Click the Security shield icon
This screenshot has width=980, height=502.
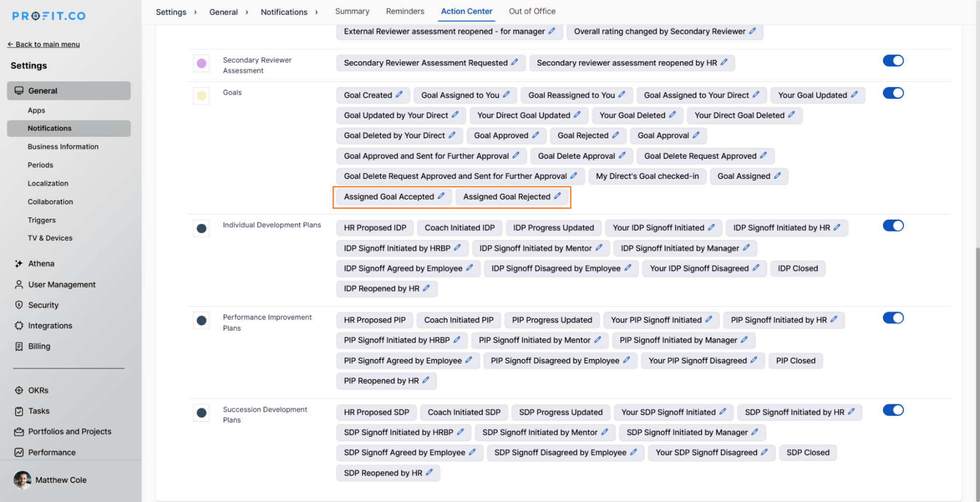pyautogui.click(x=19, y=305)
